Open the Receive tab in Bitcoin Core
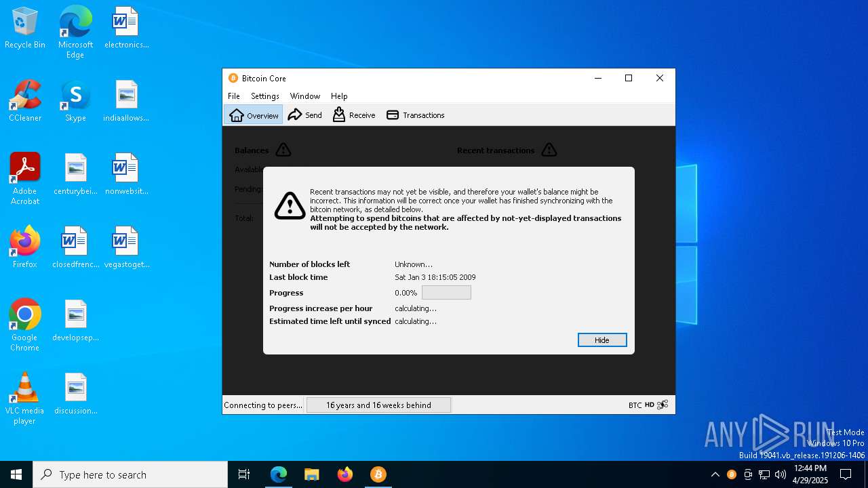 354,115
